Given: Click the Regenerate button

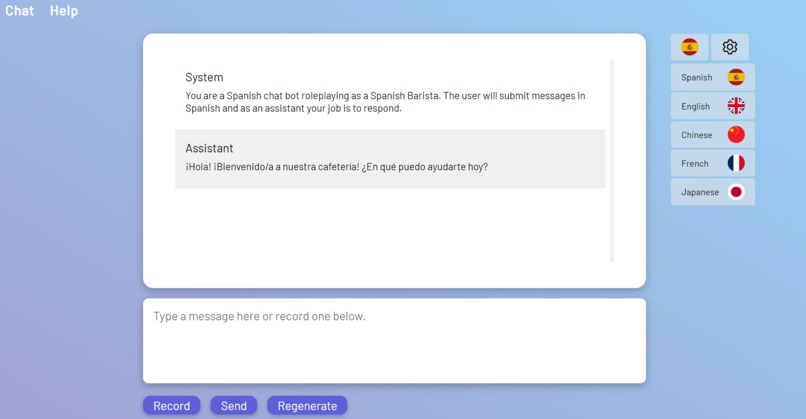Looking at the screenshot, I should coord(307,406).
